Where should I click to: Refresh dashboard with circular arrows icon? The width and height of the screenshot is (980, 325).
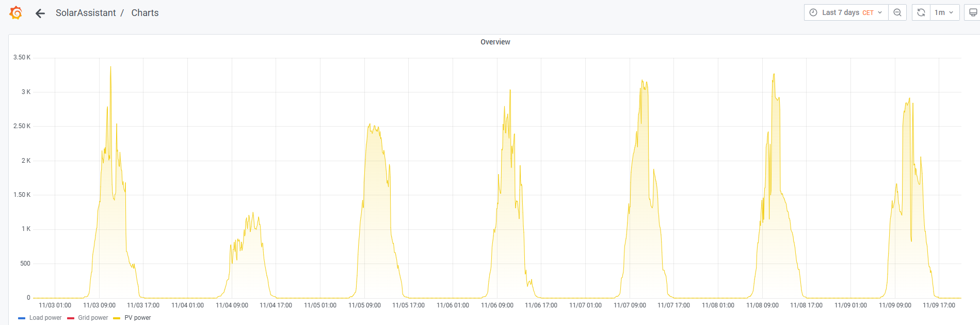(921, 12)
